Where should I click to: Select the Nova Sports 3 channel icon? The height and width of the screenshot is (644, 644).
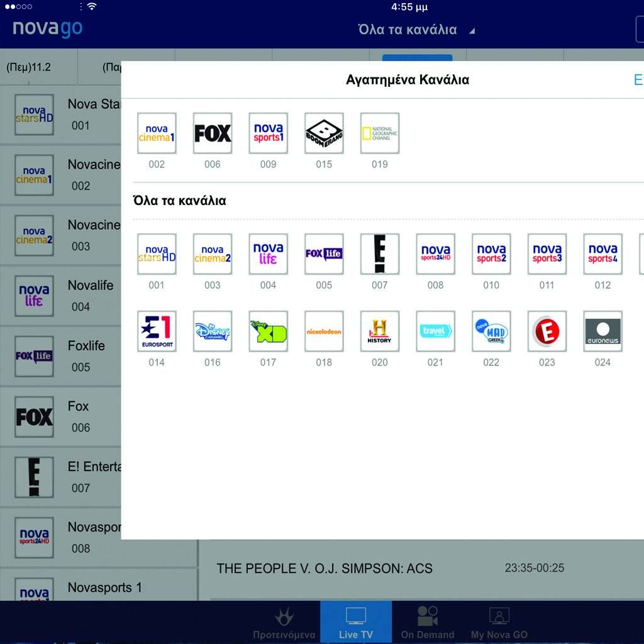pyautogui.click(x=547, y=254)
